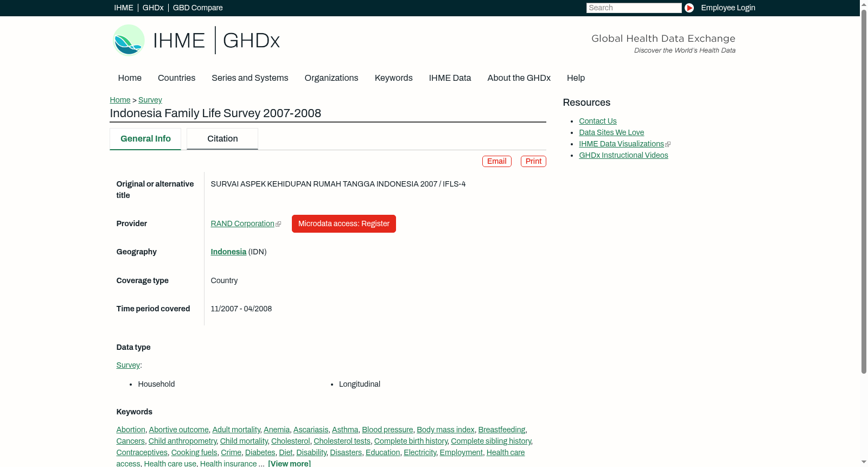Open IHME Data Visualizations link
This screenshot has height=467, width=868.
point(621,144)
